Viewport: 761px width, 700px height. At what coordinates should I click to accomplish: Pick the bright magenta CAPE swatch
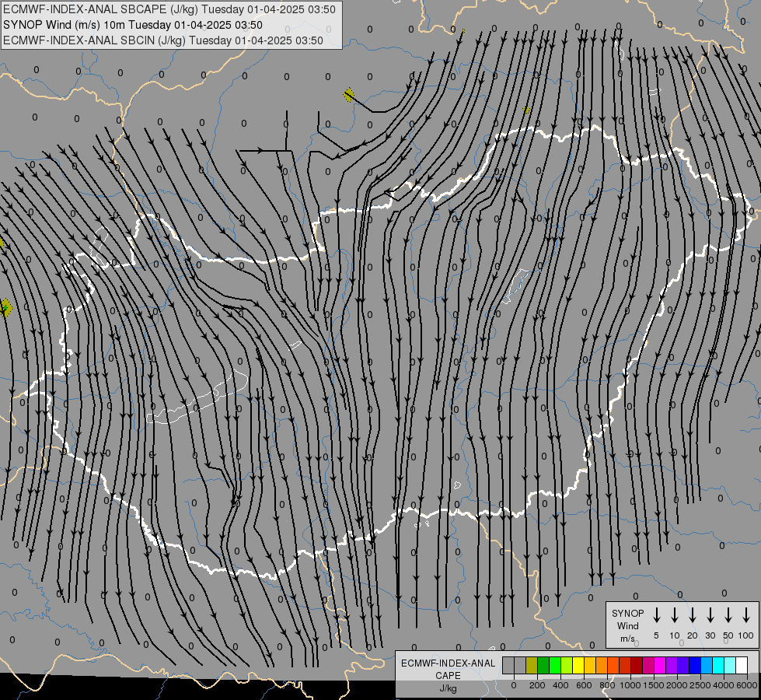click(660, 665)
